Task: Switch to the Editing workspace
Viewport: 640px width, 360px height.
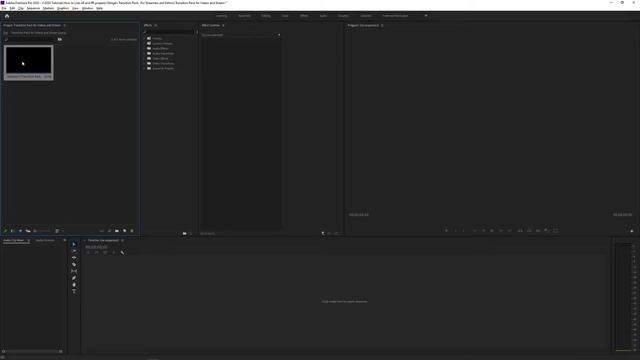Action: pos(266,16)
